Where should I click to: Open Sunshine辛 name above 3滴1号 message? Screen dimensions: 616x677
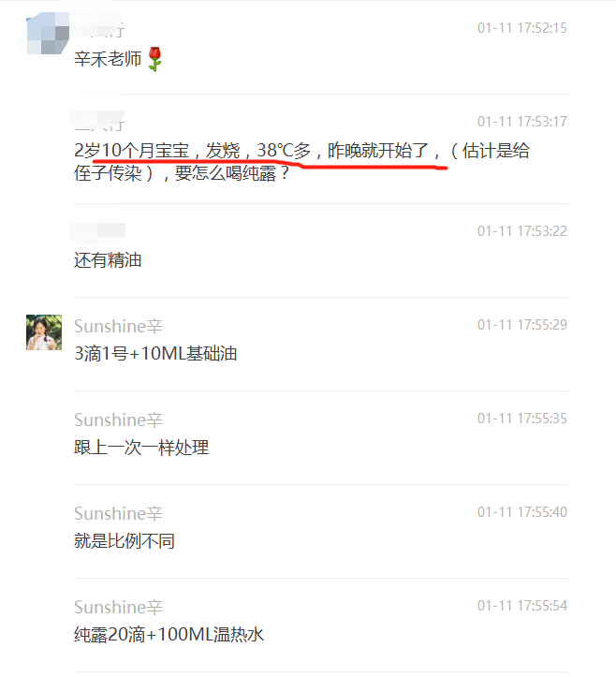(118, 327)
